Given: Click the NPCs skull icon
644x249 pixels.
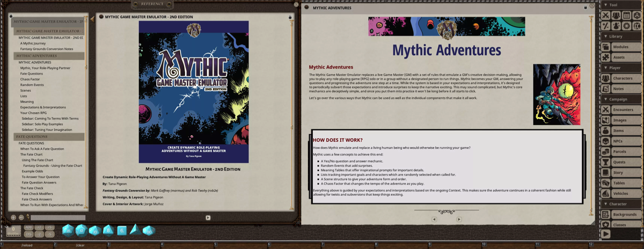Looking at the screenshot, I should point(605,141).
